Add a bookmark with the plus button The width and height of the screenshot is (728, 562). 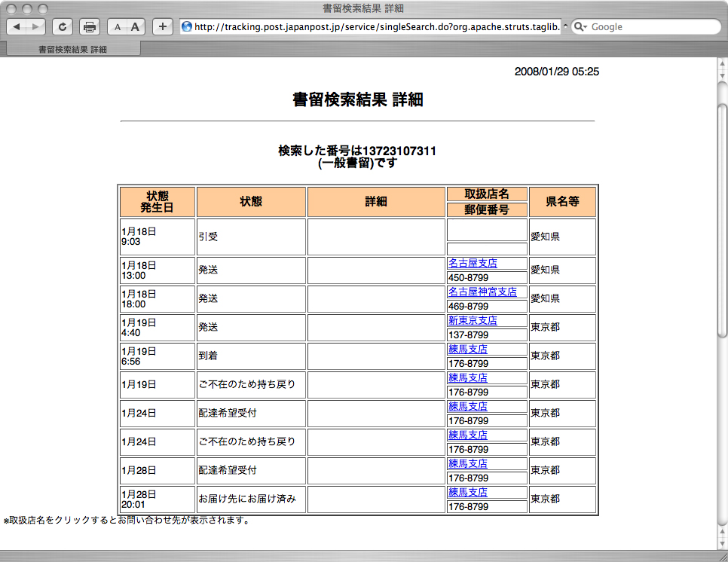pyautogui.click(x=163, y=27)
